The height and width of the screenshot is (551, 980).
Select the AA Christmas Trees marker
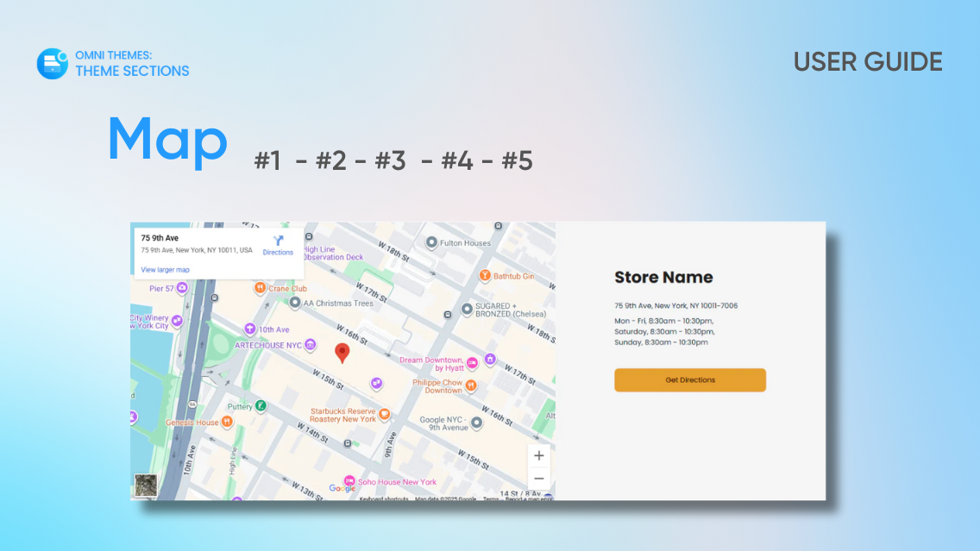(295, 303)
